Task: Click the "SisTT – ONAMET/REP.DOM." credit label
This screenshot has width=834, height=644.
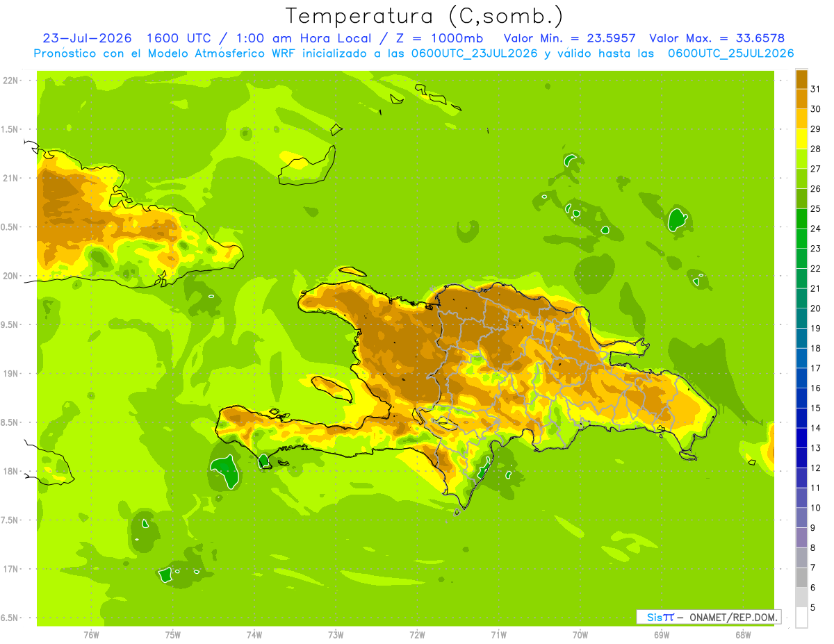Action: [x=708, y=617]
